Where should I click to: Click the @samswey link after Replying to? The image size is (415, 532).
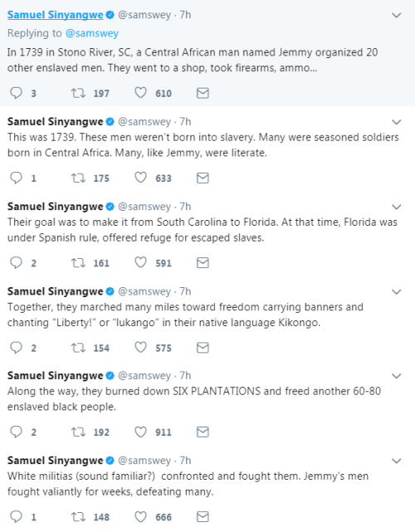[91, 33]
